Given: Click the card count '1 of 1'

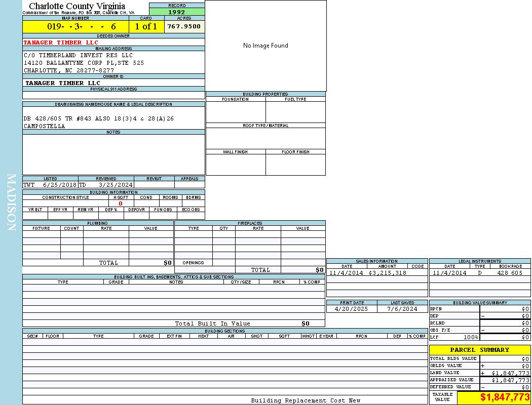Looking at the screenshot, I should pyautogui.click(x=146, y=27).
